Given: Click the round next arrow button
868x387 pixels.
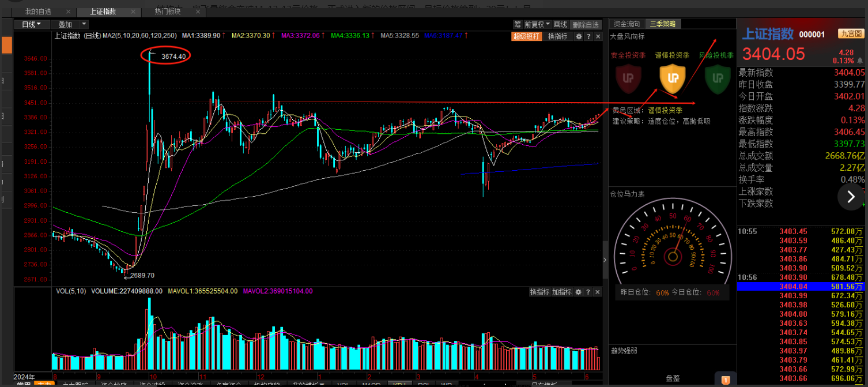Looking at the screenshot, I should 851,197.
